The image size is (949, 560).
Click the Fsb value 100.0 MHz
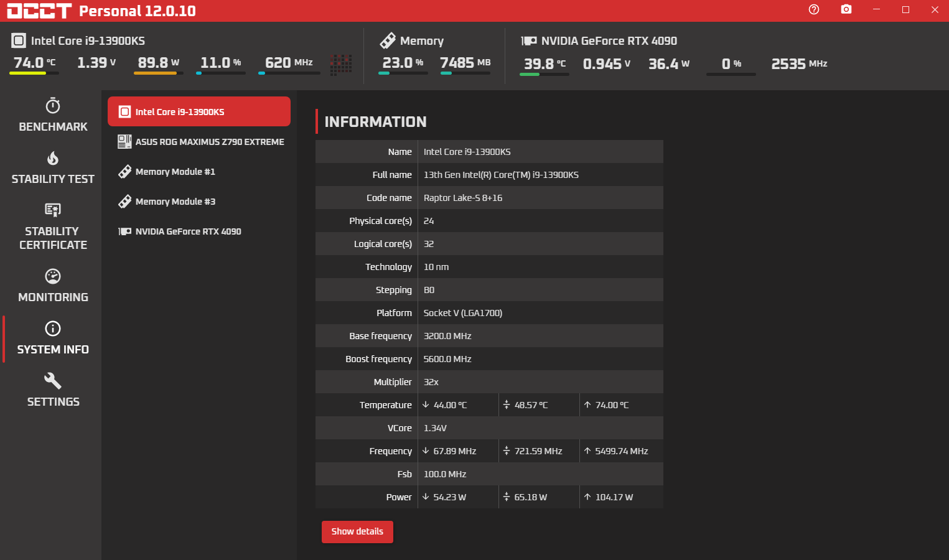pos(445,474)
